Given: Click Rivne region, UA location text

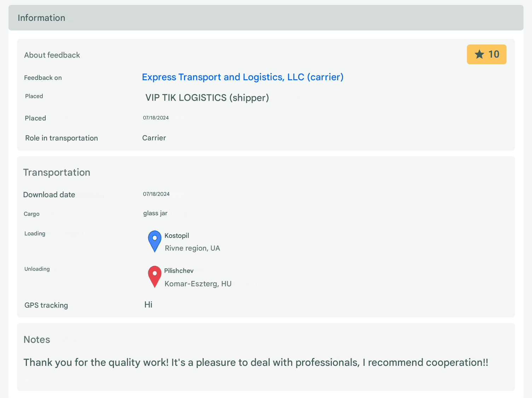Looking at the screenshot, I should pos(192,248).
